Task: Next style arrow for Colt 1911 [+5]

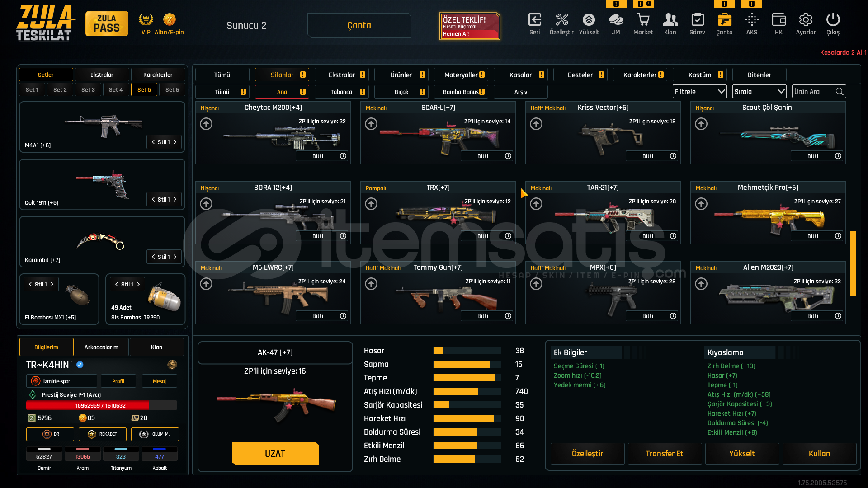Action: point(175,199)
